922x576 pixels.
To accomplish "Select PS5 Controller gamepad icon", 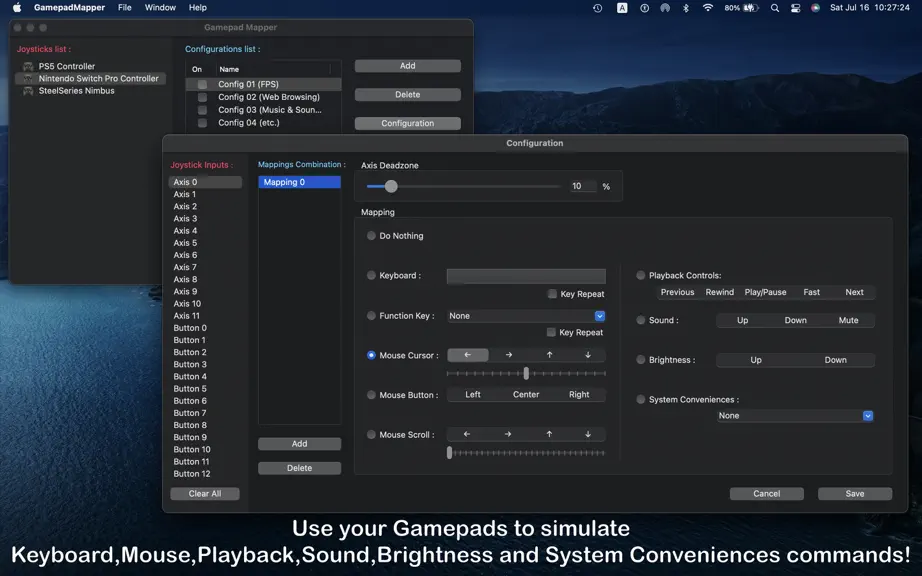I will (x=28, y=66).
